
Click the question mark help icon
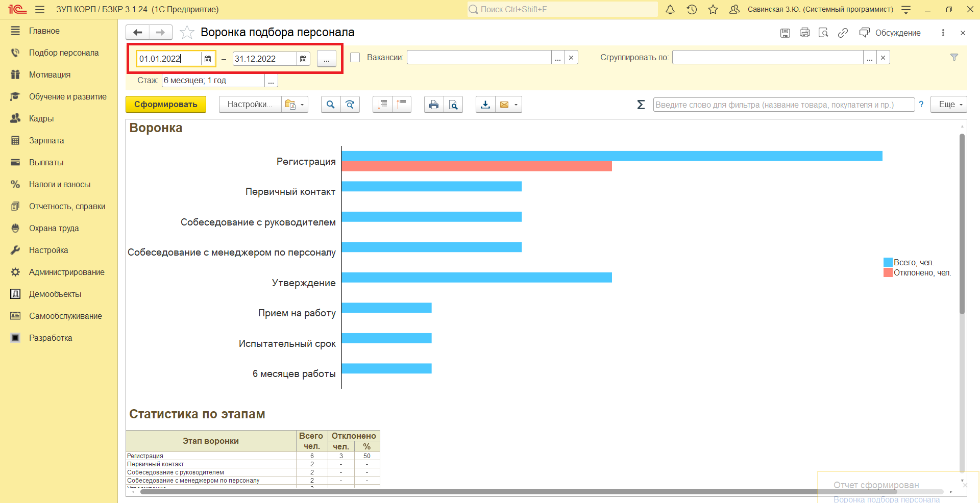pos(921,105)
